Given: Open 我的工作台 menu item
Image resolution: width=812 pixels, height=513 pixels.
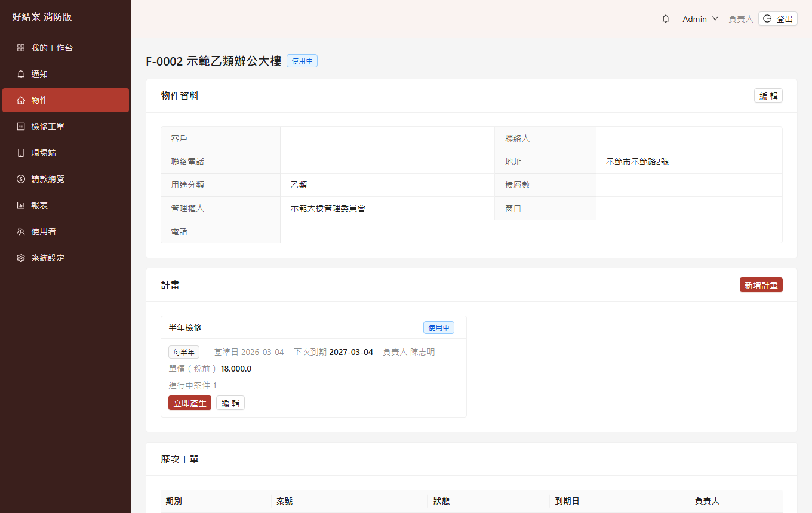Looking at the screenshot, I should click(x=66, y=48).
